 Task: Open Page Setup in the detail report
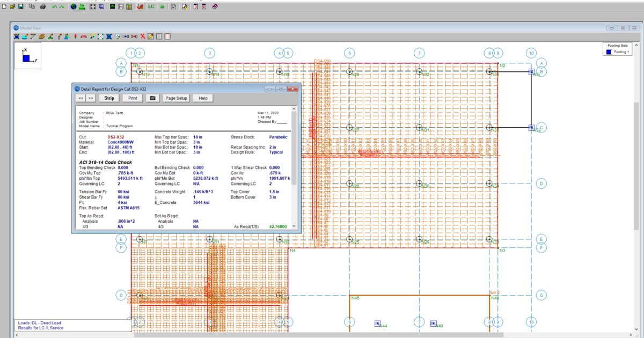click(176, 98)
